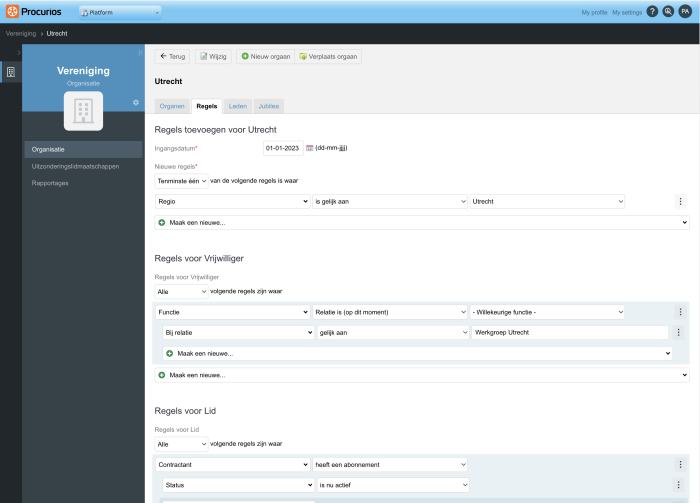The image size is (700, 503).
Task: Create a Nieuw orgaan
Action: pyautogui.click(x=266, y=57)
